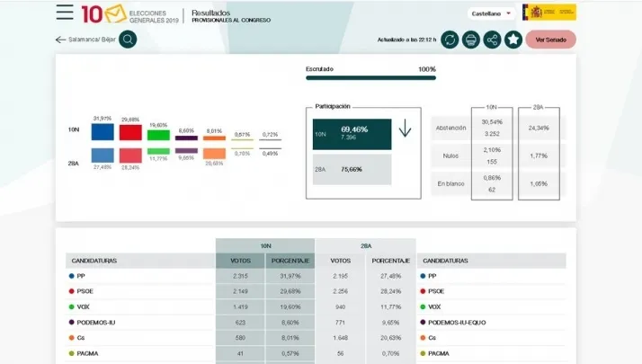Click the blue PP 10N bar
Screen dimensions: 642x364
(x=103, y=132)
